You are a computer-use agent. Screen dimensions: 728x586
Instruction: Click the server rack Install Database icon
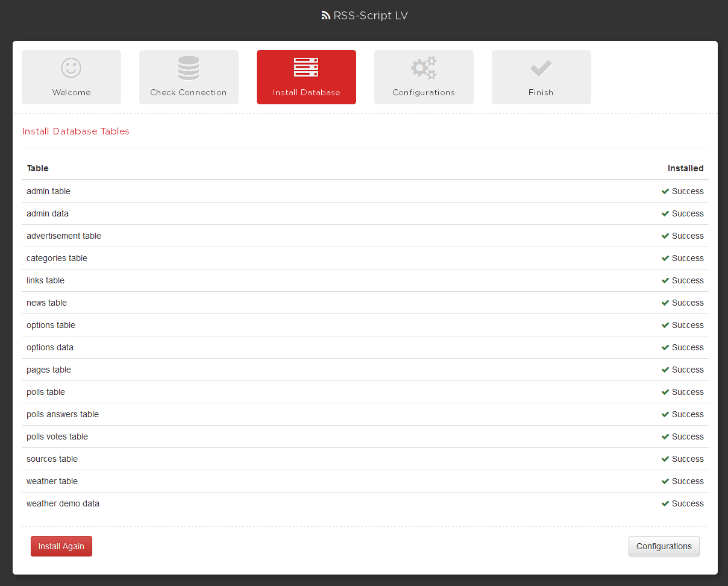[306, 68]
